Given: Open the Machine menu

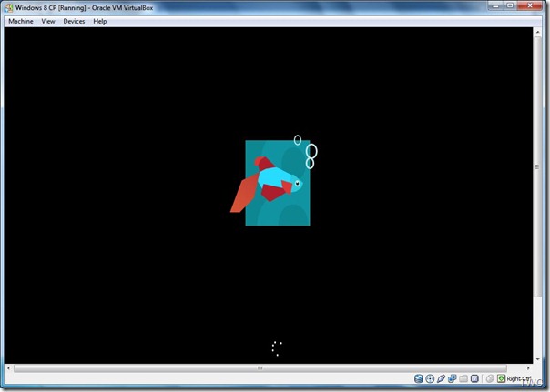Looking at the screenshot, I should 21,21.
